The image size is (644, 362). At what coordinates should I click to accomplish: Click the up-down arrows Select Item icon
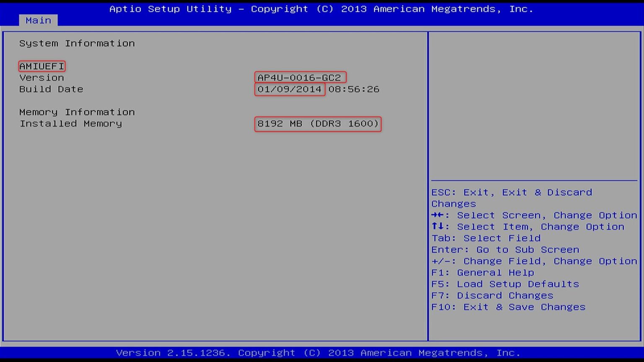point(438,226)
